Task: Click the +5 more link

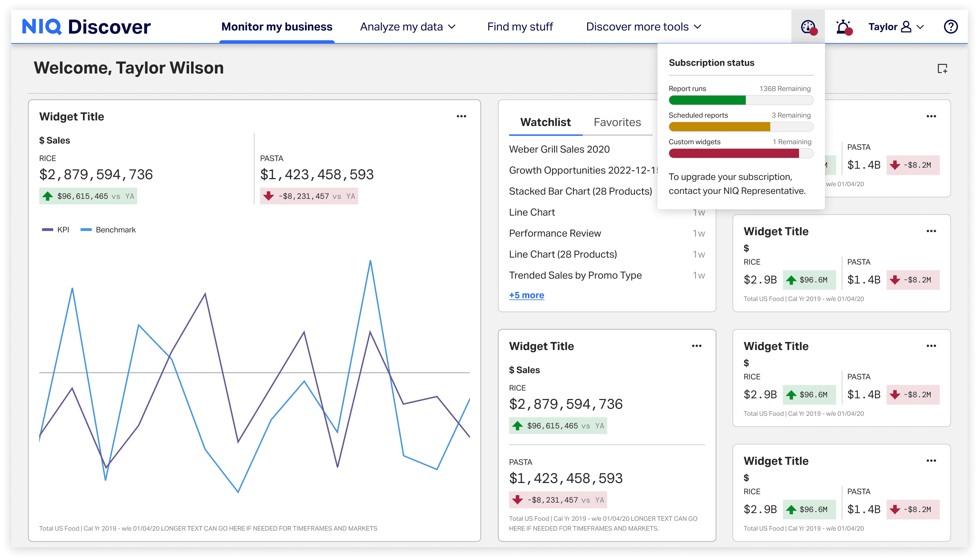Action: pyautogui.click(x=526, y=295)
